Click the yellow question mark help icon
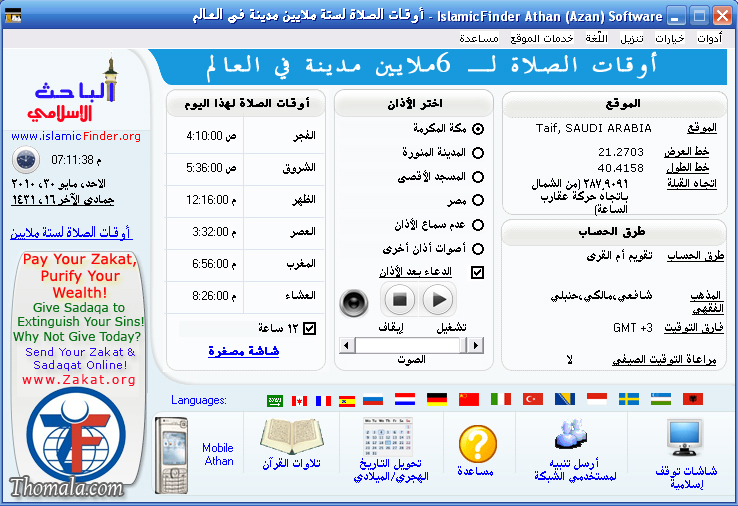 (477, 444)
